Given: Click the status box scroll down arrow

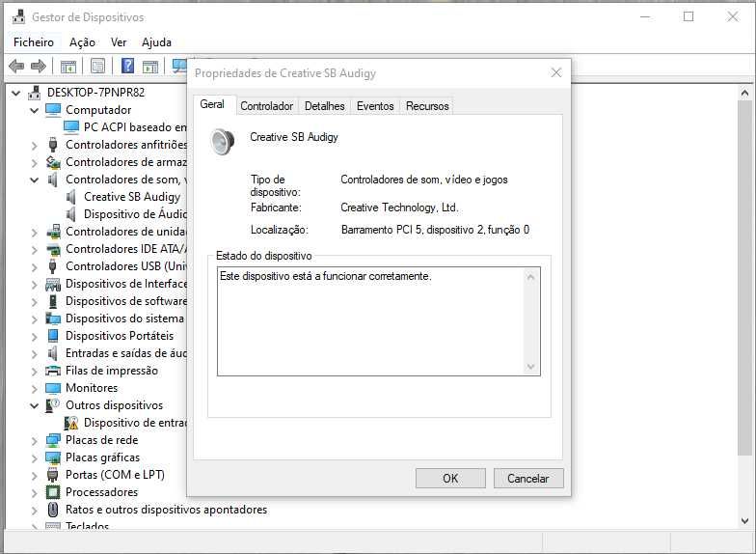Looking at the screenshot, I should click(x=530, y=367).
